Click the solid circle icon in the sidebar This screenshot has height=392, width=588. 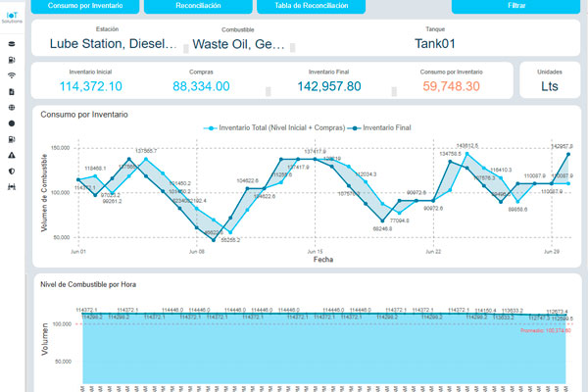tap(11, 123)
